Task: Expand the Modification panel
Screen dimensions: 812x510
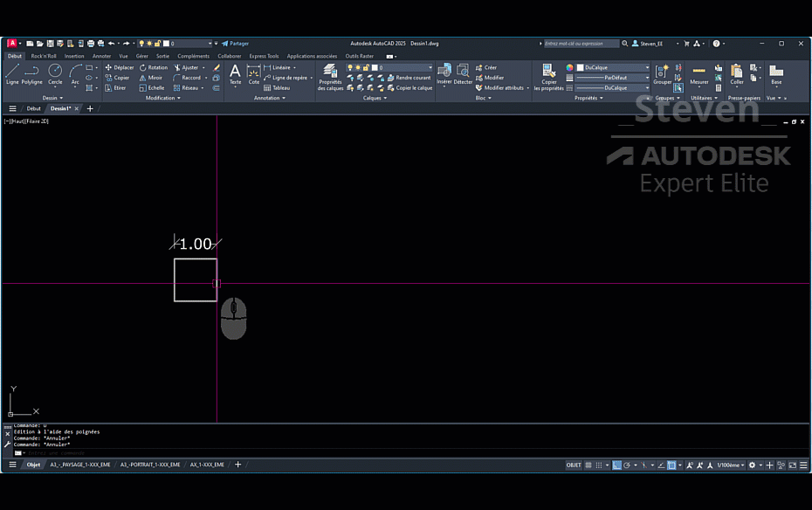Action: point(163,98)
